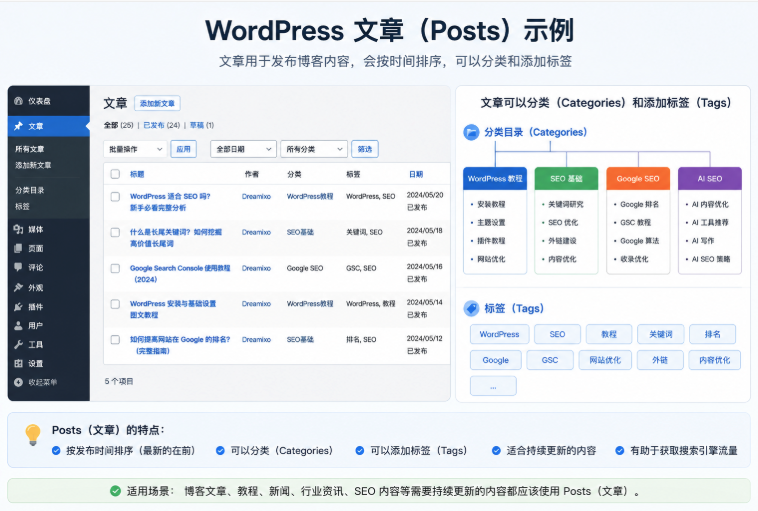The width and height of the screenshot is (758, 511).
Task: Click '5 个项目' count below the table
Action: click(x=119, y=381)
